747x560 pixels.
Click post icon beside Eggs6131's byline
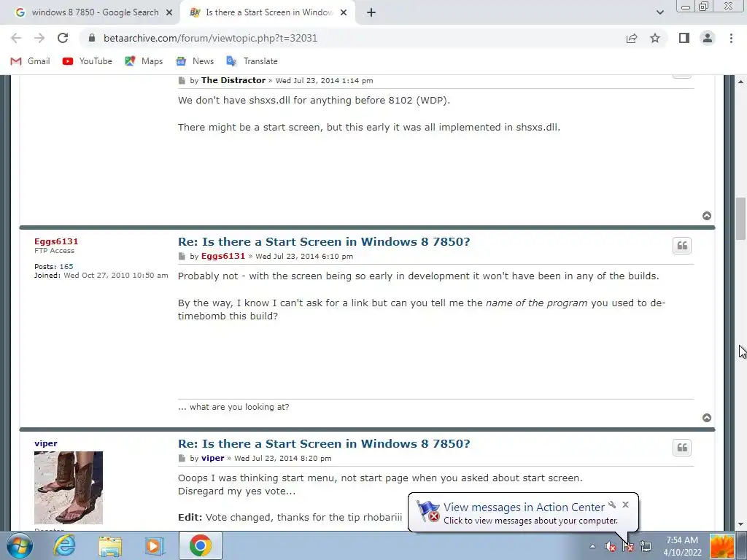pos(182,256)
